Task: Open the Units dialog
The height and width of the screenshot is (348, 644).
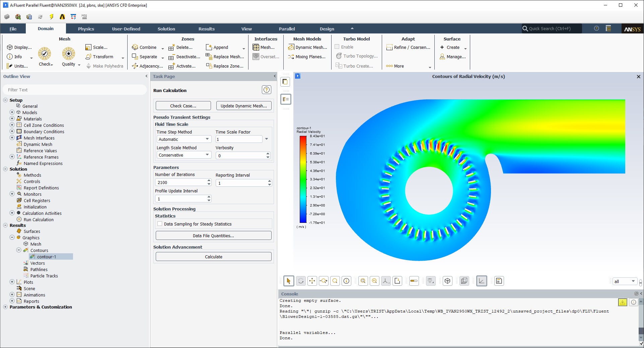Action: click(17, 66)
